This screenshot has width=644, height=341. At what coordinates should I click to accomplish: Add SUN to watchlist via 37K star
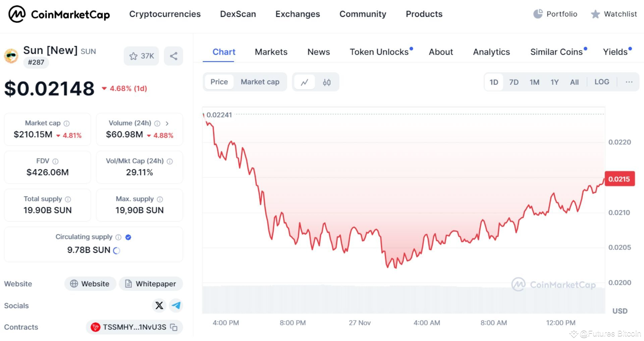[x=141, y=56]
